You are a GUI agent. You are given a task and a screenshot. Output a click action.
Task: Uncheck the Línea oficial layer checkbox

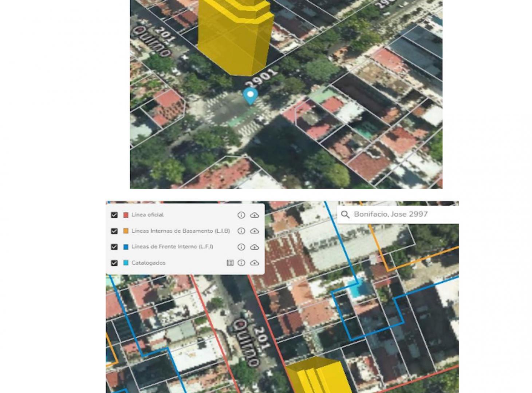coord(114,215)
